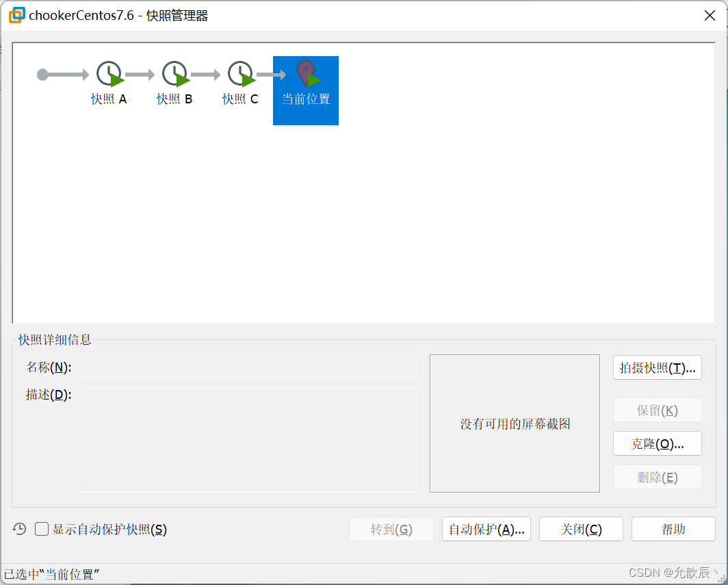Click the 保留(K) button
Screen dimensions: 728x585
[x=657, y=410]
